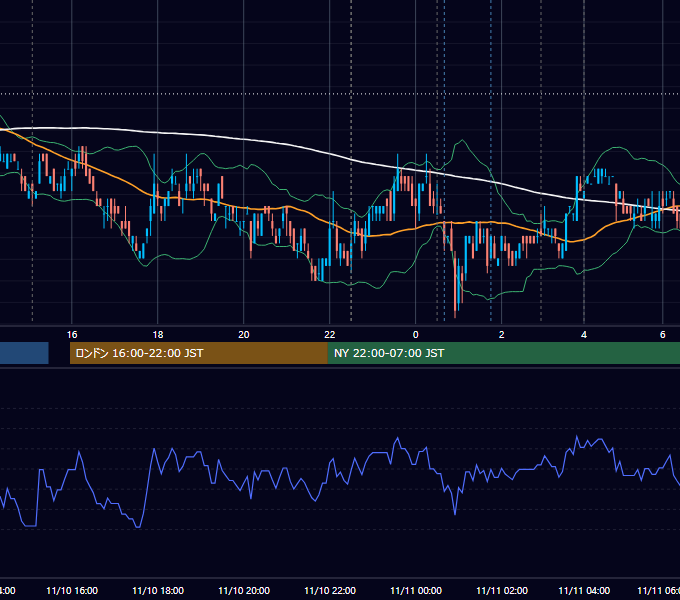Select the ロンドン 16:00-22:00 JST session bar

[199, 353]
